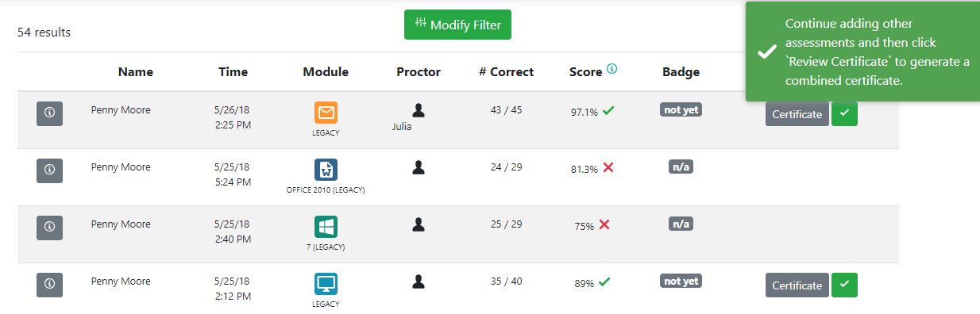Click Certificate button for the 35 / 40 result

coord(797,285)
